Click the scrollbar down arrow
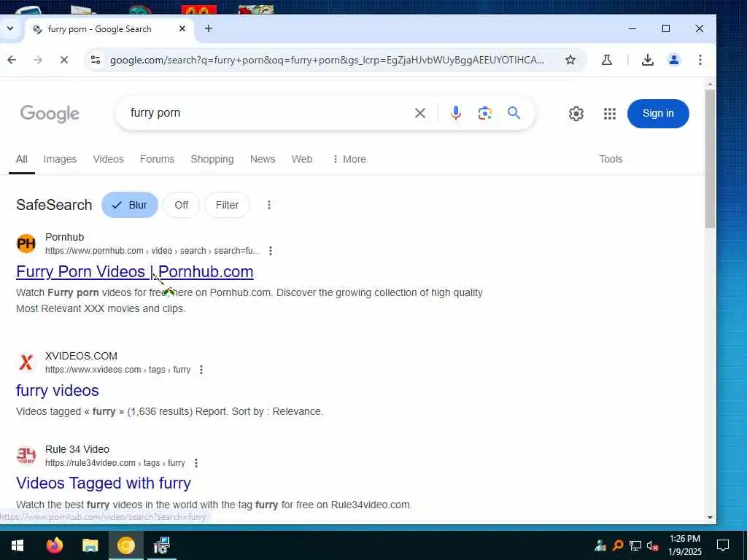 click(710, 518)
